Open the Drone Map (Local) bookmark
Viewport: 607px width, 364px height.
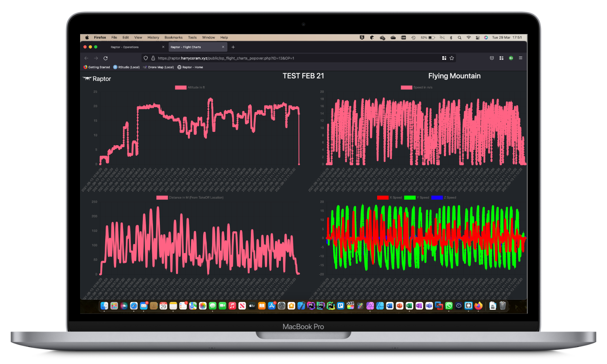click(x=161, y=68)
